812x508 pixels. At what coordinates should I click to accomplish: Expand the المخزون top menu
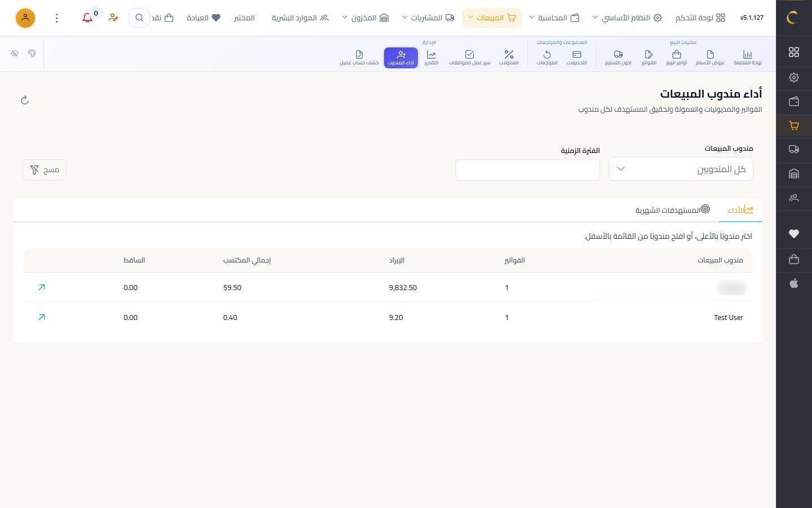(x=365, y=18)
